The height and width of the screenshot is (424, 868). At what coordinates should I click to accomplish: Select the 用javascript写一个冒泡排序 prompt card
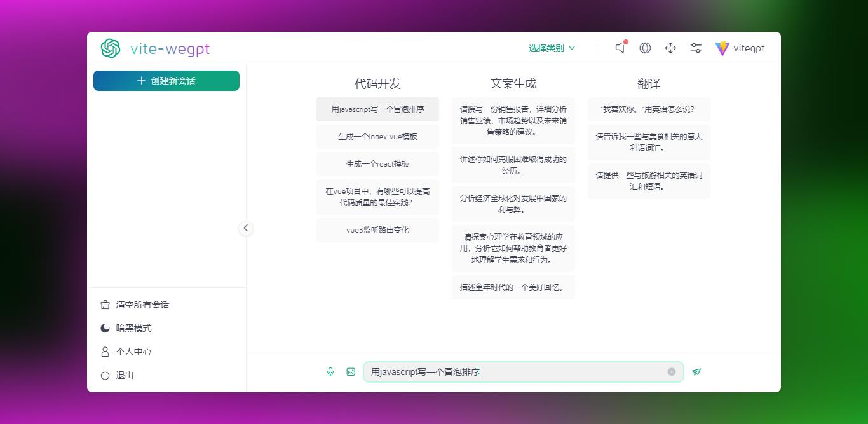pyautogui.click(x=377, y=109)
